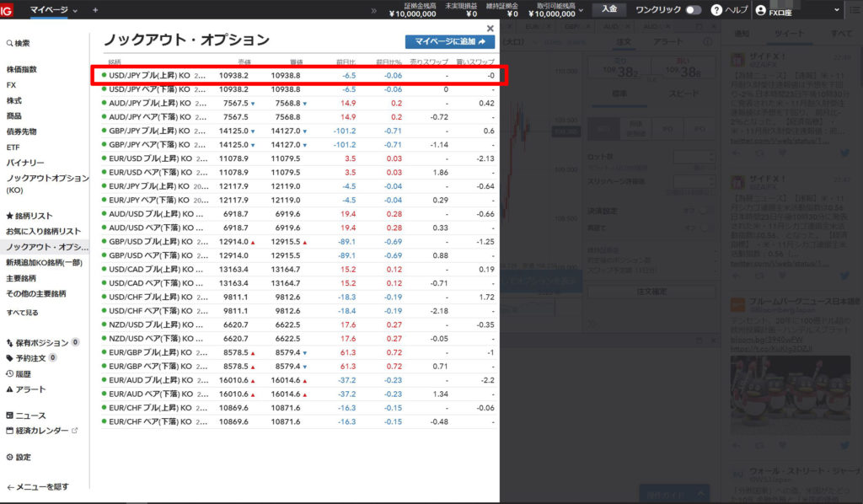Select EUR/AUD ベア(下落) KO row
Image resolution: width=863 pixels, height=504 pixels.
coord(298,394)
